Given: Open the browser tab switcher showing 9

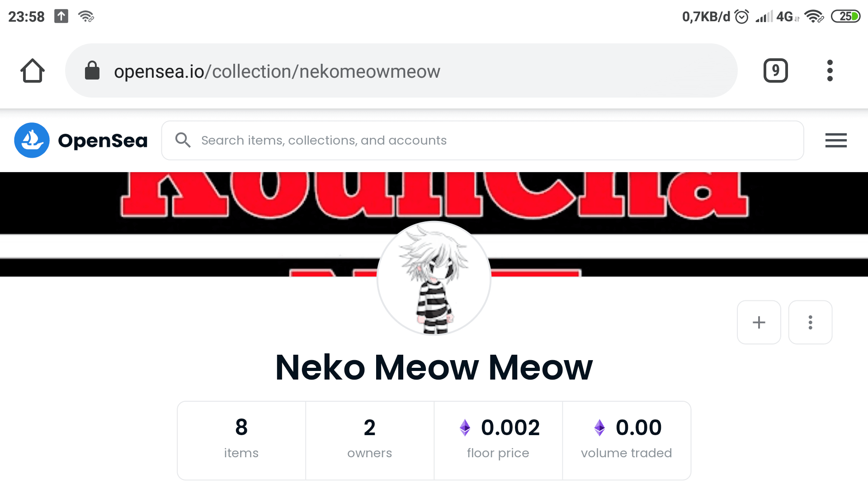Looking at the screenshot, I should point(776,70).
